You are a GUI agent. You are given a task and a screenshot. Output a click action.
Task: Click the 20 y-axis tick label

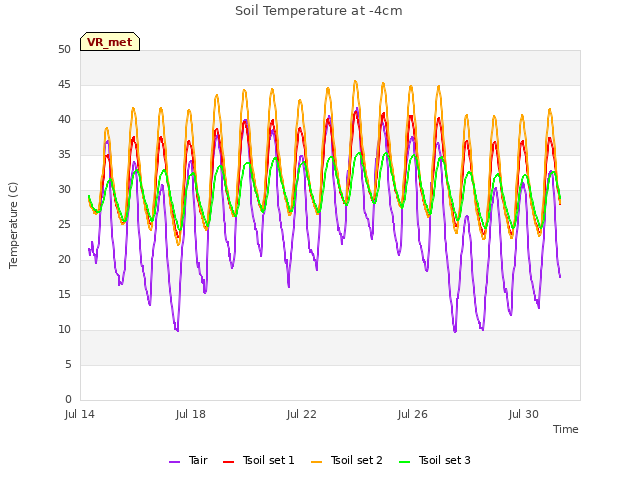(64, 260)
